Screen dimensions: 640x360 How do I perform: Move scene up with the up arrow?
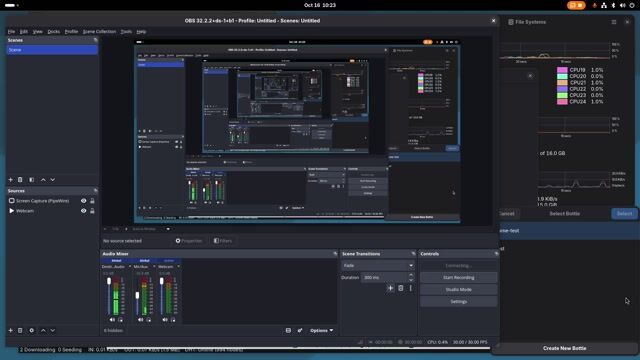coord(43,180)
